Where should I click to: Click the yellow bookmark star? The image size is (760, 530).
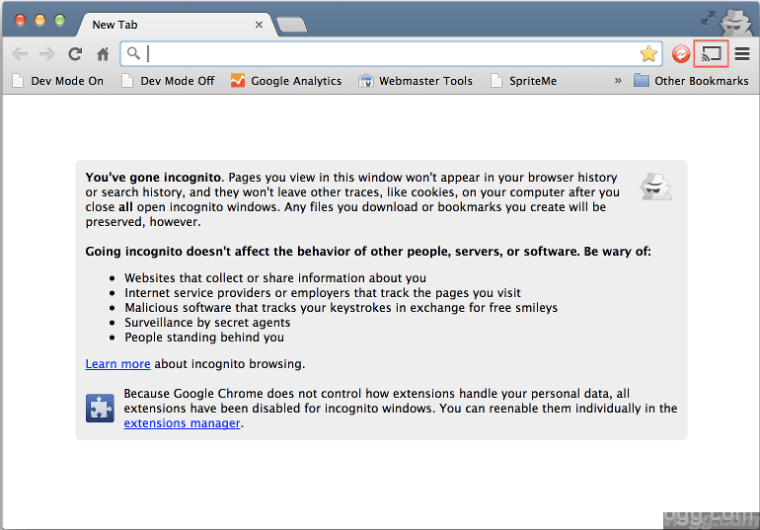coord(648,53)
